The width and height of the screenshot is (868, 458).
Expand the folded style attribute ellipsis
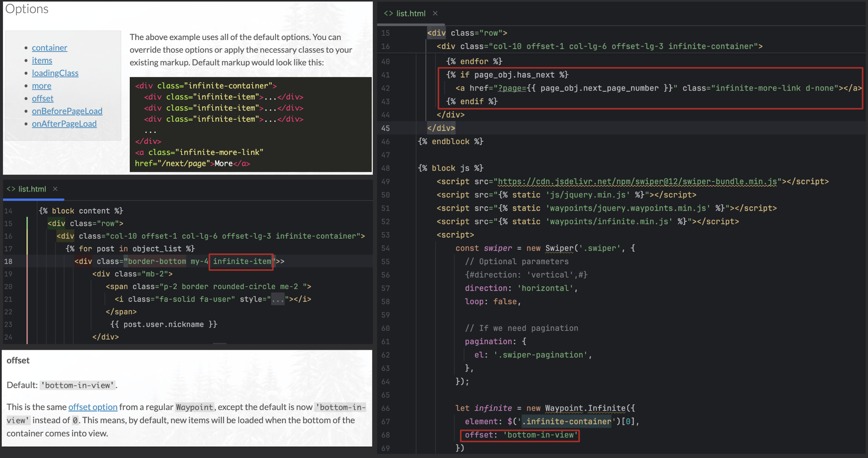tap(278, 299)
